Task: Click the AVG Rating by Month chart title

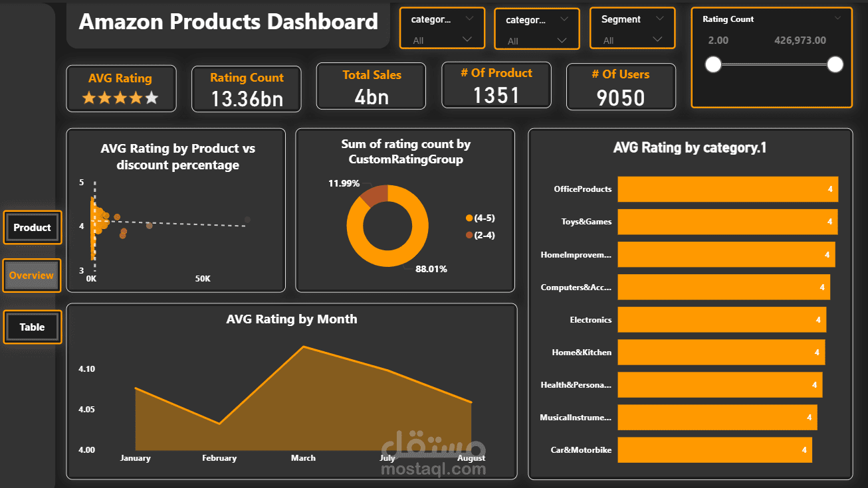Action: (x=292, y=319)
